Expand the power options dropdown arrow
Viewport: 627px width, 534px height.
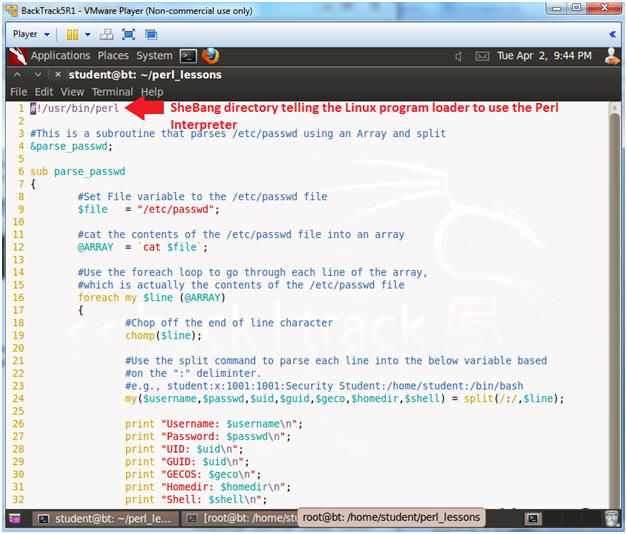tap(88, 34)
